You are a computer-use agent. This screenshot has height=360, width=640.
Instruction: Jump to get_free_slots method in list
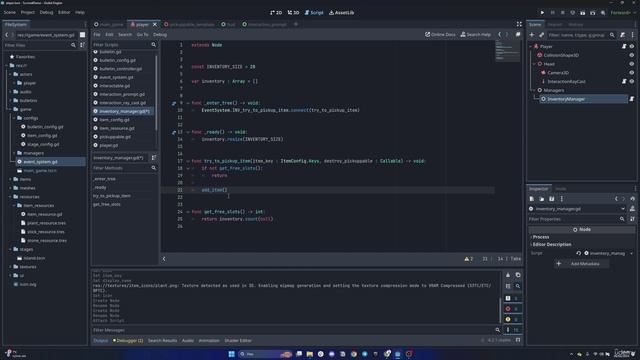click(x=107, y=204)
